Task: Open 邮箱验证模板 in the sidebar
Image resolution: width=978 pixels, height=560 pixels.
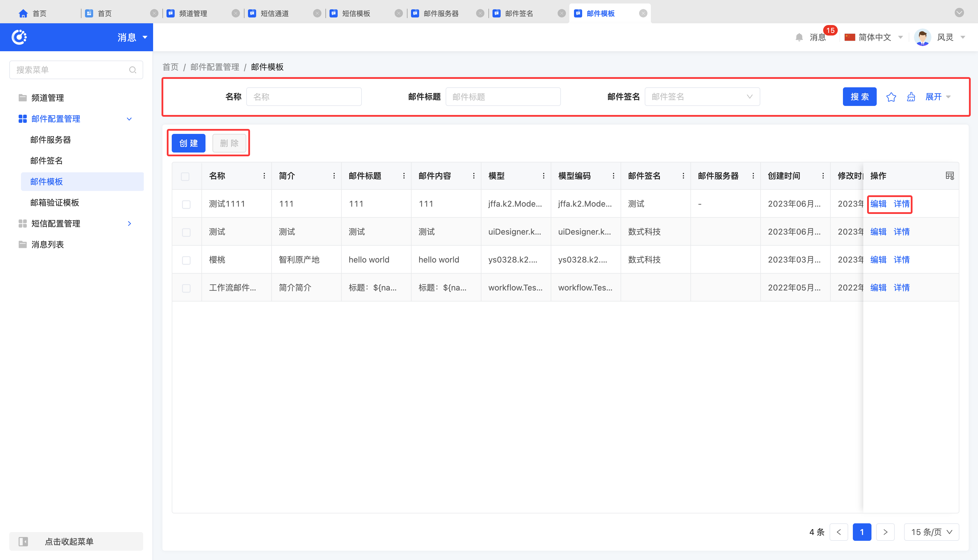Action: [55, 203]
